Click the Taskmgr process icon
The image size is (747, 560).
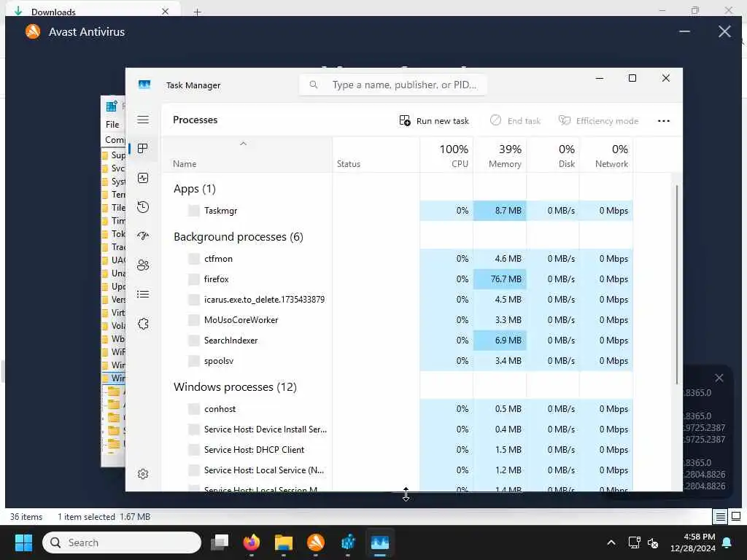(x=194, y=211)
